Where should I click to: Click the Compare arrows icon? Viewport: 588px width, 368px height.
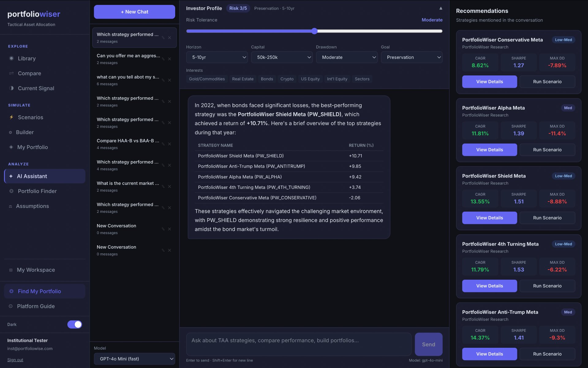click(x=11, y=73)
